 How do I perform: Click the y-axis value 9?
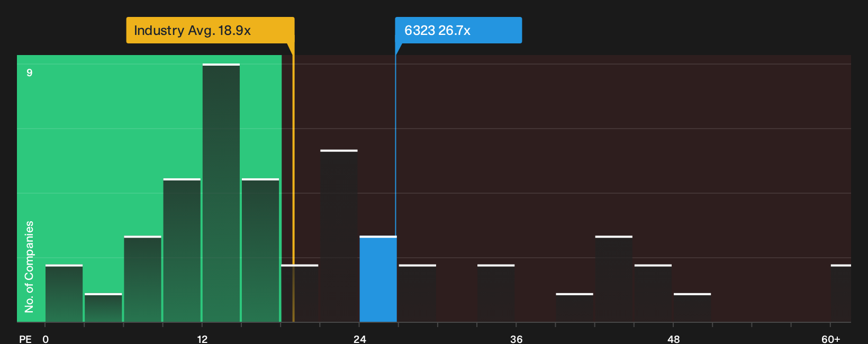click(x=30, y=73)
